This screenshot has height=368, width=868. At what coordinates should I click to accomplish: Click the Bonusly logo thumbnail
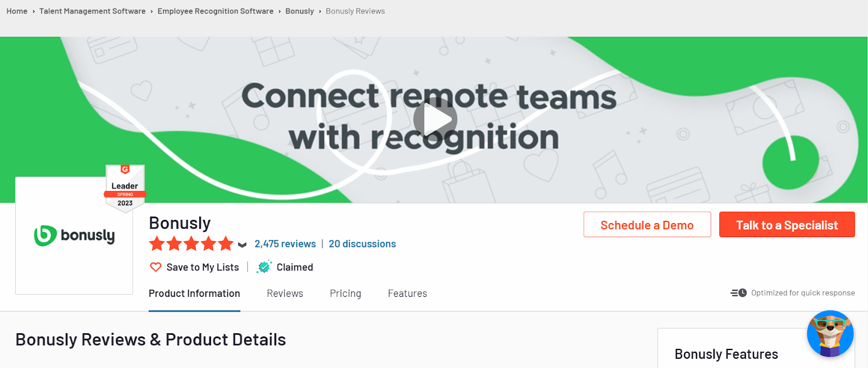74,236
